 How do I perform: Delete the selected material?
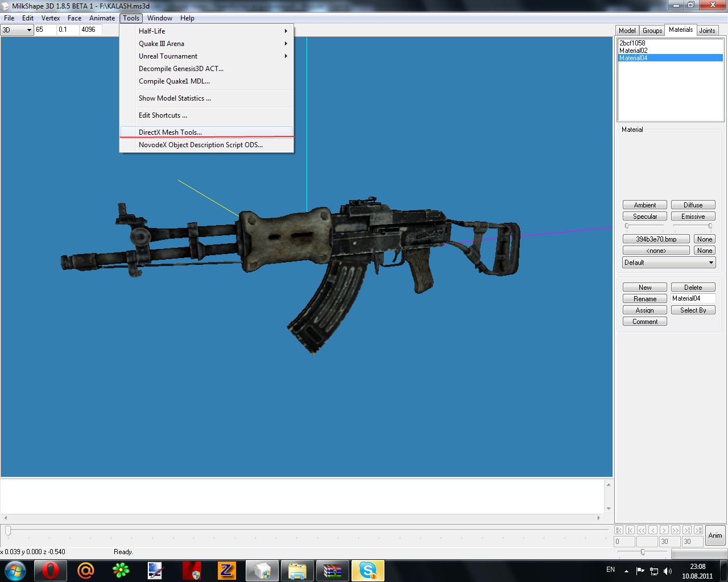click(693, 288)
